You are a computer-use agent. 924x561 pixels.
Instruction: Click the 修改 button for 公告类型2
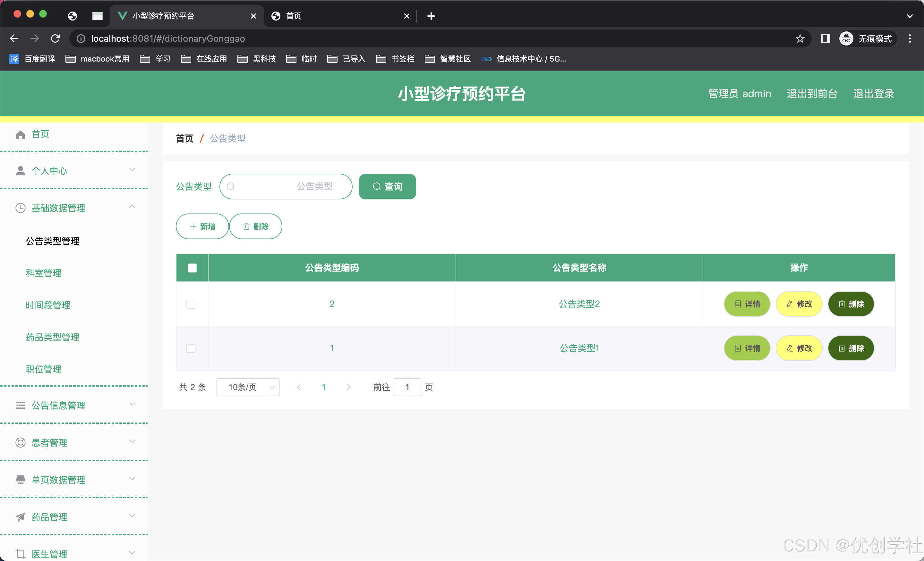pyautogui.click(x=799, y=304)
